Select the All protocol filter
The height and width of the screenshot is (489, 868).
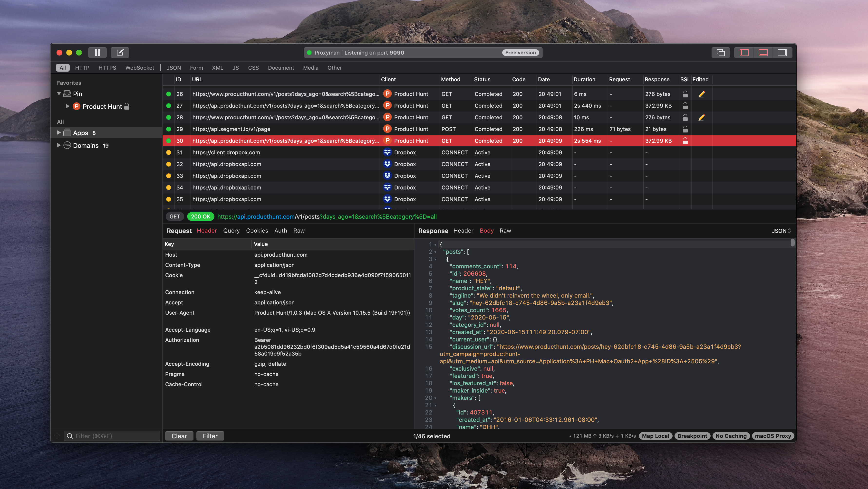[x=63, y=68]
